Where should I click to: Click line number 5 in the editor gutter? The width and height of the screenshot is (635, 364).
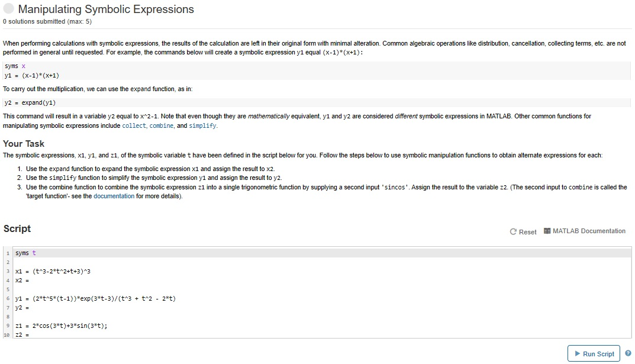(8, 289)
